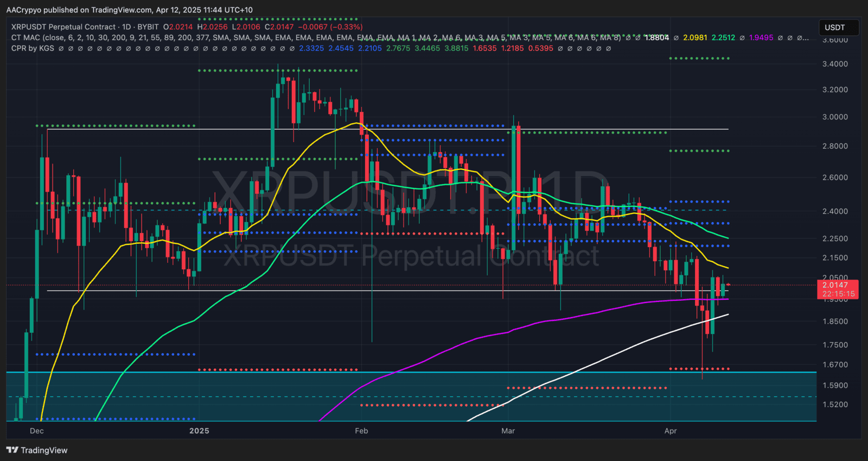
Task: Click the CPR value 1.6535
Action: 484,48
